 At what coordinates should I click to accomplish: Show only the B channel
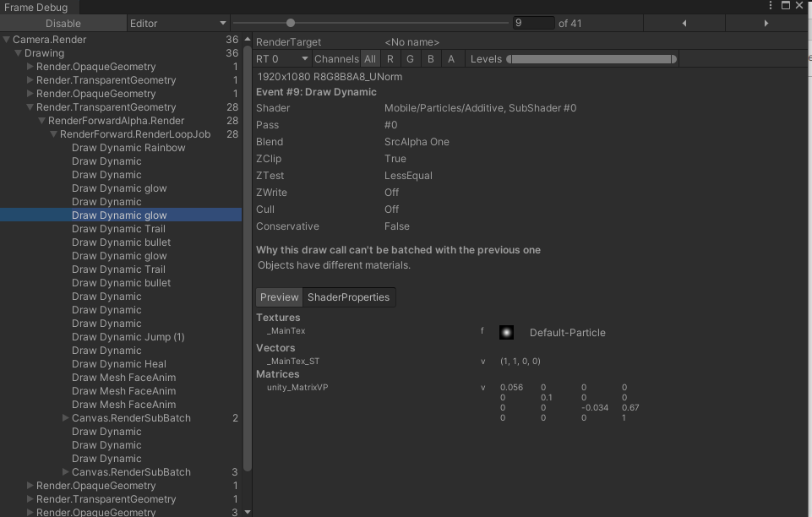tap(430, 58)
